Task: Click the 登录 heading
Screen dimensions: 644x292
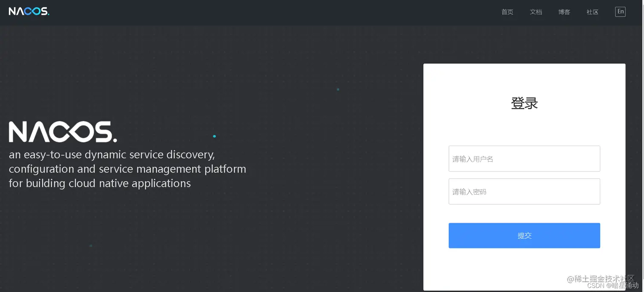Action: 524,103
